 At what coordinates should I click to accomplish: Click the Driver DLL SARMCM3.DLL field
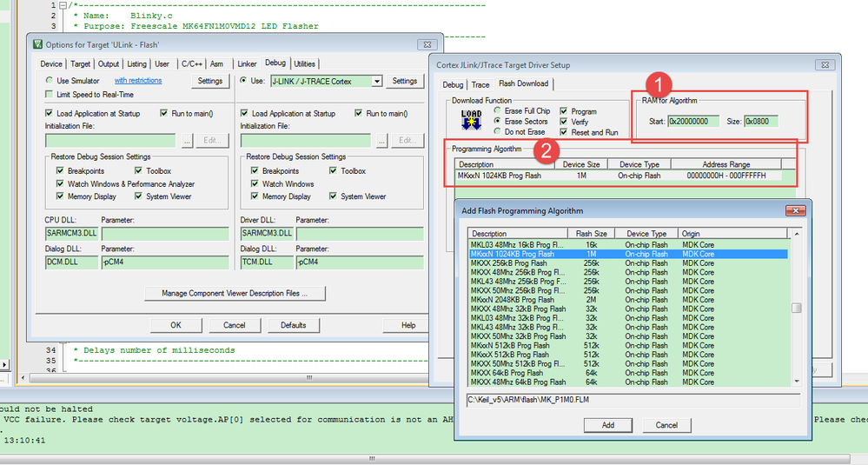(267, 234)
